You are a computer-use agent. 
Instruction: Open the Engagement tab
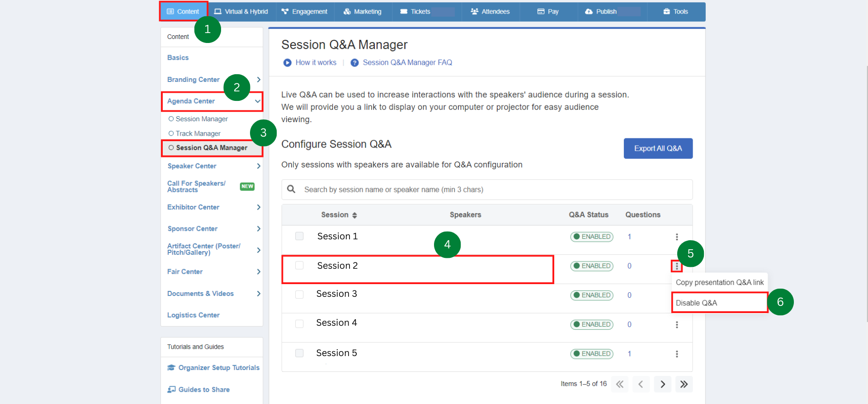click(305, 12)
